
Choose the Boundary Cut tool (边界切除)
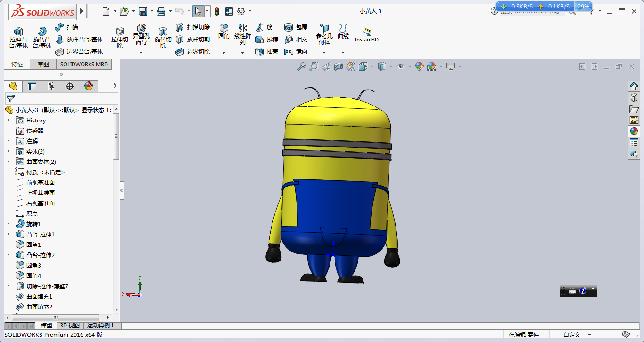[193, 52]
